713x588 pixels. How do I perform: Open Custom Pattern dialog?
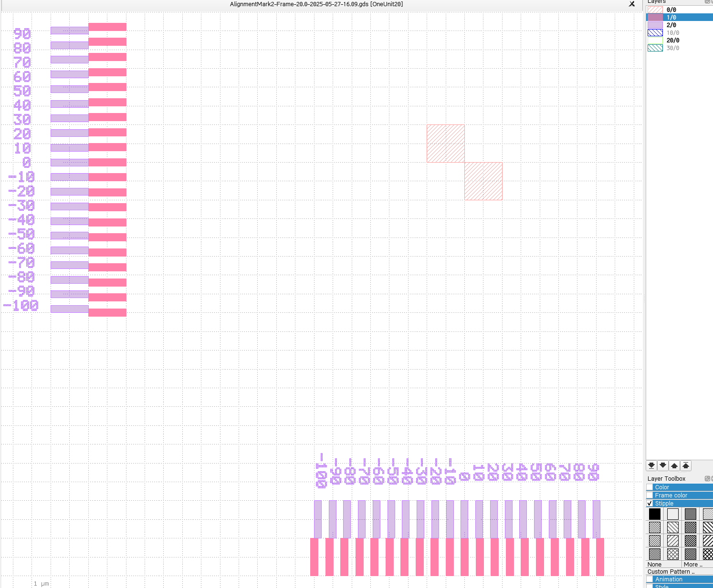671,572
